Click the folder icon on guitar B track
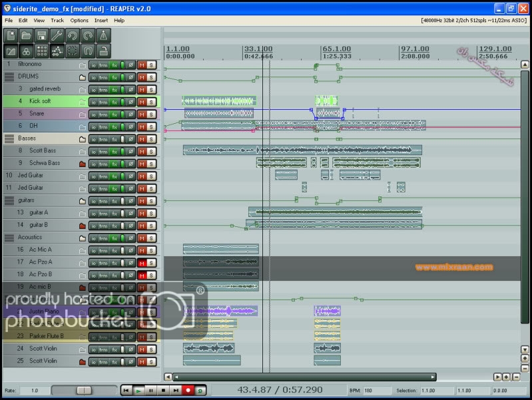 point(82,226)
